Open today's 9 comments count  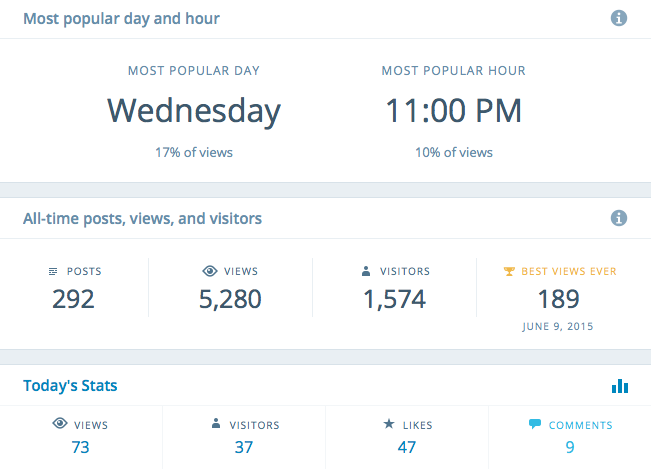570,447
